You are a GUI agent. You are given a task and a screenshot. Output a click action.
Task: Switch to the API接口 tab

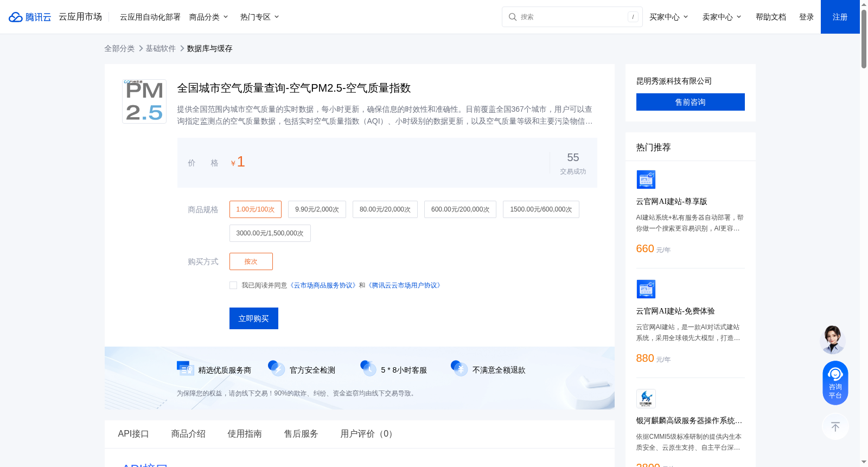pyautogui.click(x=133, y=434)
